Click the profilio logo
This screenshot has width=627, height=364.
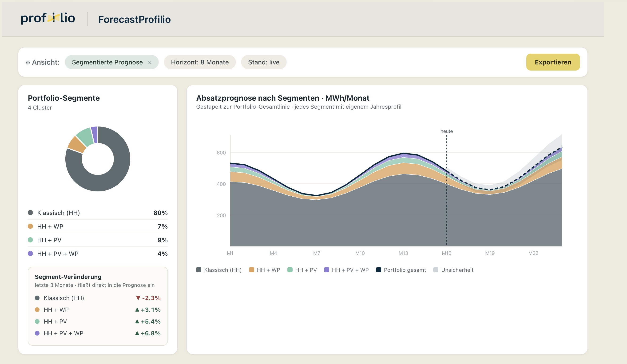[48, 18]
